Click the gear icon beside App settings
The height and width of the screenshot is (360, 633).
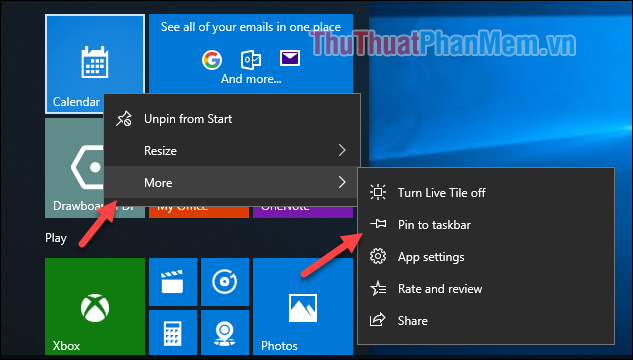point(378,256)
